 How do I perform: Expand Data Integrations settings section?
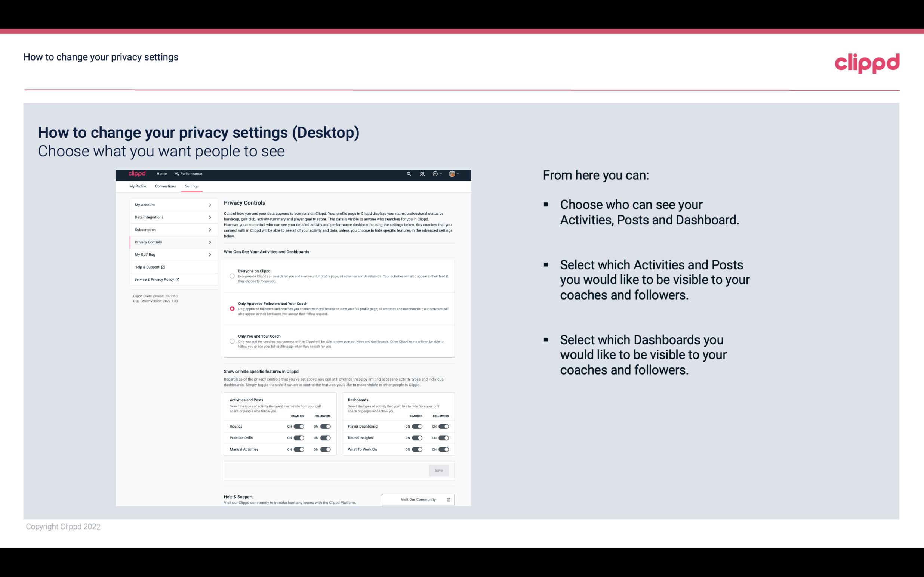pos(172,217)
